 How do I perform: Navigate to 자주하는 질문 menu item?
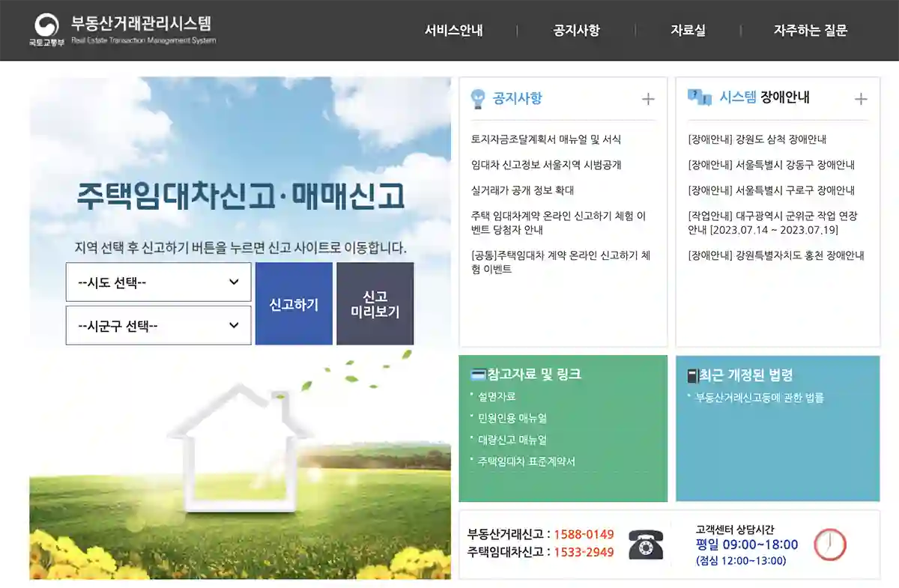(x=811, y=31)
